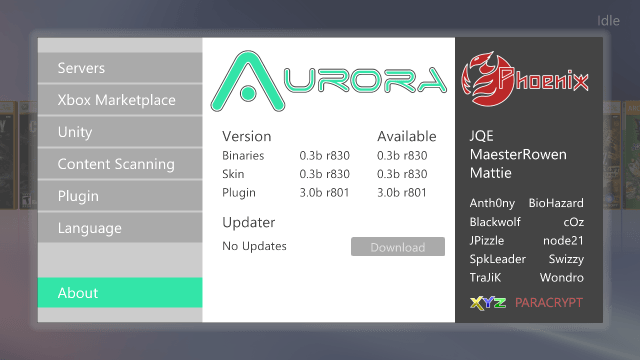Image resolution: width=640 pixels, height=360 pixels.
Task: Click the available Skin version 0.3b r830
Action: click(x=402, y=174)
